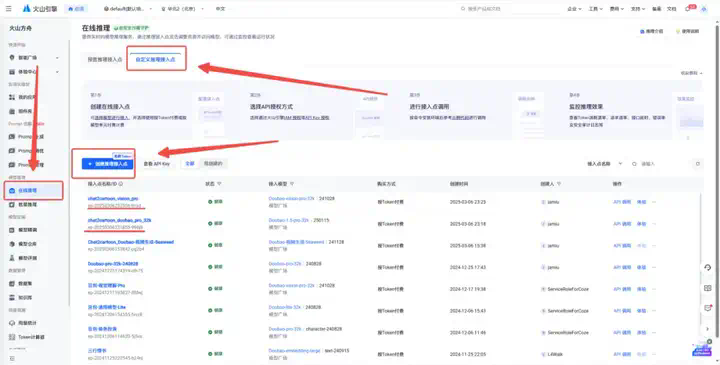Viewport: 720px width, 365px height.
Task: Select 在线推理 in the sidebar
Action: (x=34, y=191)
